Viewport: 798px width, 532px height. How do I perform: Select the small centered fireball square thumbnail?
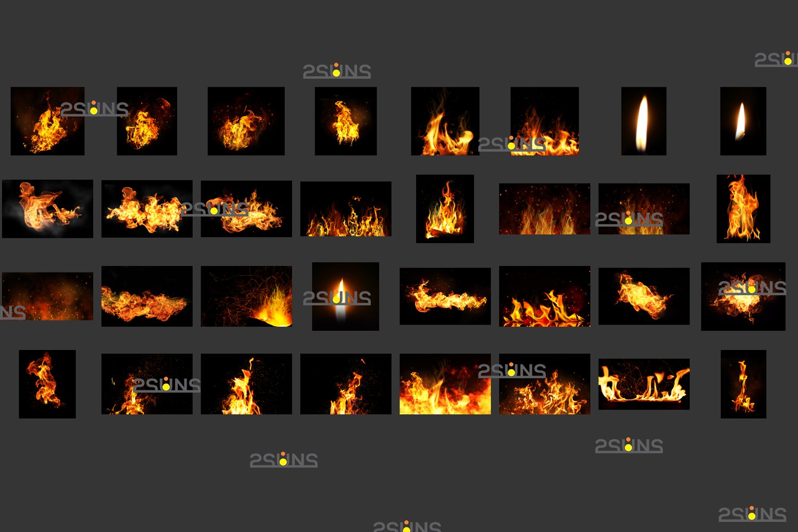[345, 121]
